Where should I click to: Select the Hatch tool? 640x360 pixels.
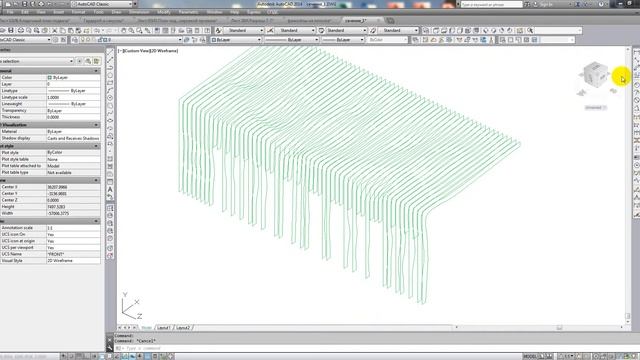pyautogui.click(x=110, y=159)
